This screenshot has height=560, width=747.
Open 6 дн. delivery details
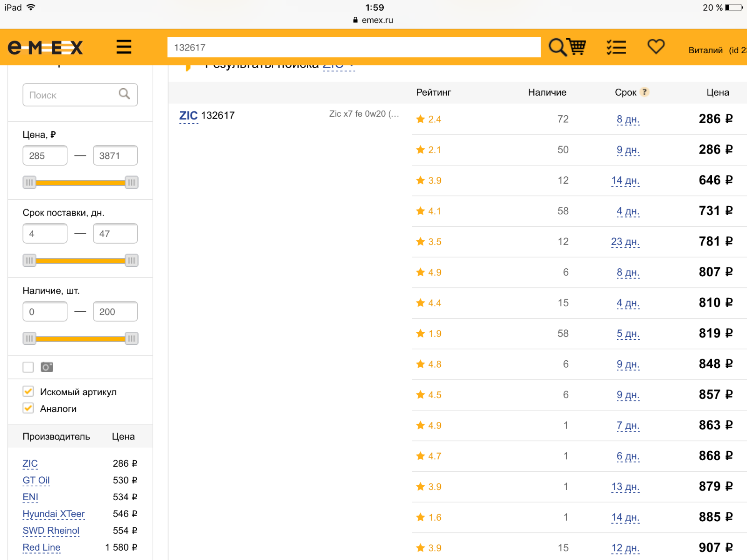pos(628,456)
